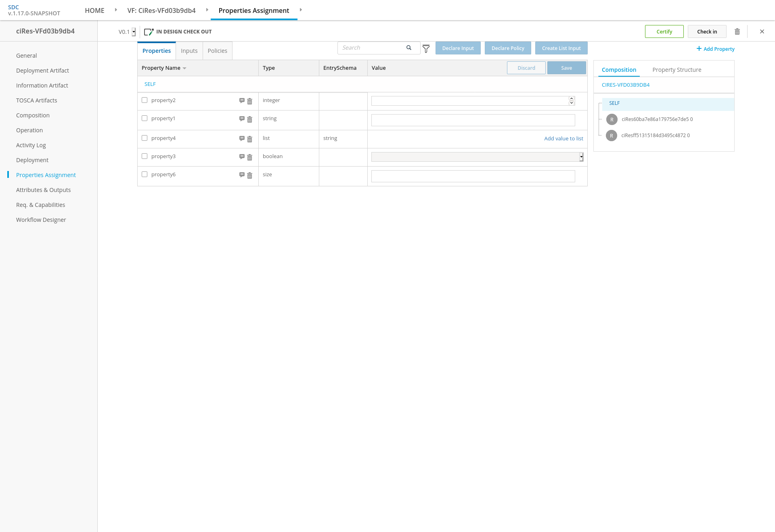Click the R icon for ciResff51315184d3495c4872
Viewport: 775px width, 532px height.
(612, 136)
